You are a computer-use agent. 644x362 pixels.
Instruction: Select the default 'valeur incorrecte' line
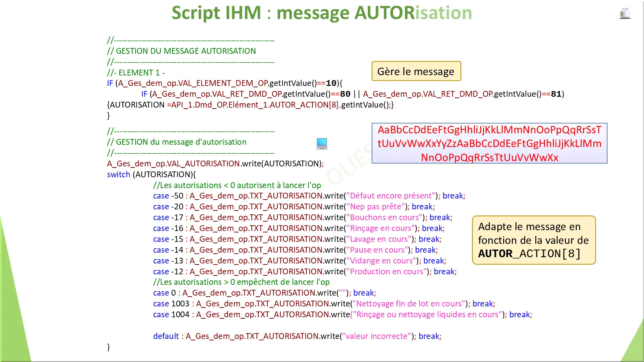297,336
